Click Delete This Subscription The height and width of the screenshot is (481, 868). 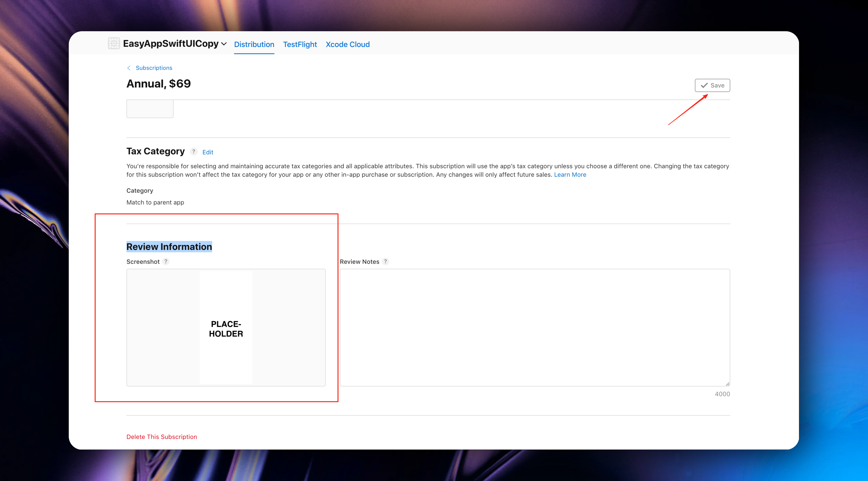click(161, 437)
